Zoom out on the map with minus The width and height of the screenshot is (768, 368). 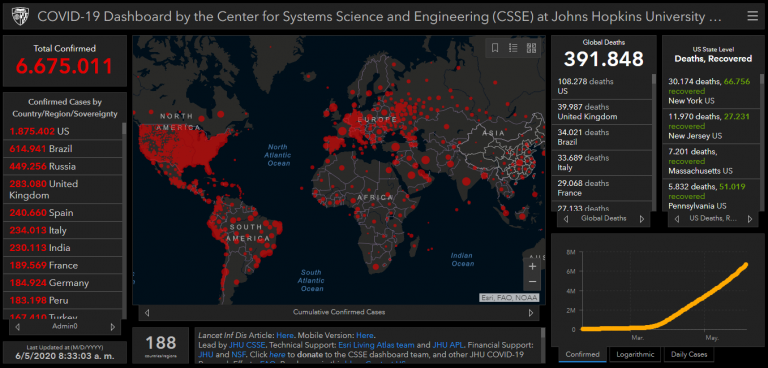pyautogui.click(x=532, y=282)
